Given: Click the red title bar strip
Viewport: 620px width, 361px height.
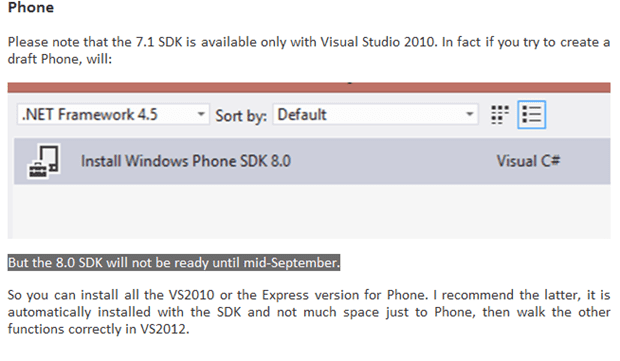Looking at the screenshot, I should tap(309, 87).
